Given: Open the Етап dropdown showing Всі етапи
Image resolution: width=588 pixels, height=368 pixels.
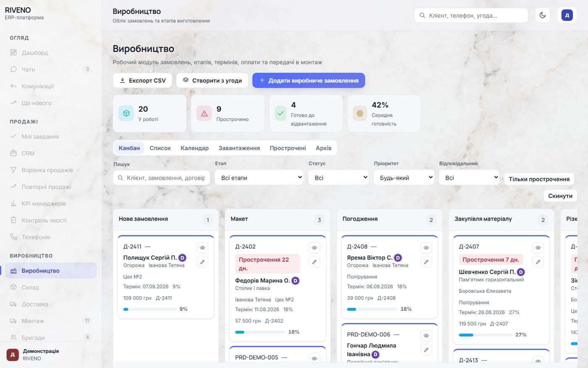Looking at the screenshot, I should [x=259, y=177].
